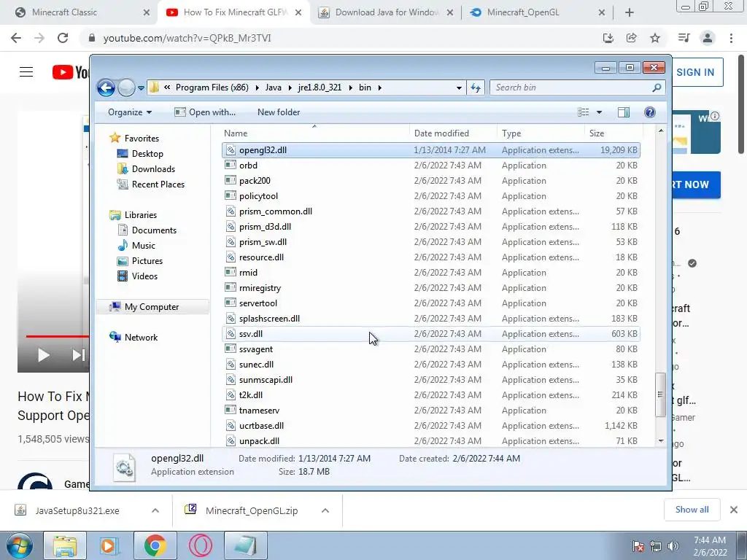Screen dimensions: 747x560
Task: Select the ucrtbase.dll file
Action: (x=430, y=426)
